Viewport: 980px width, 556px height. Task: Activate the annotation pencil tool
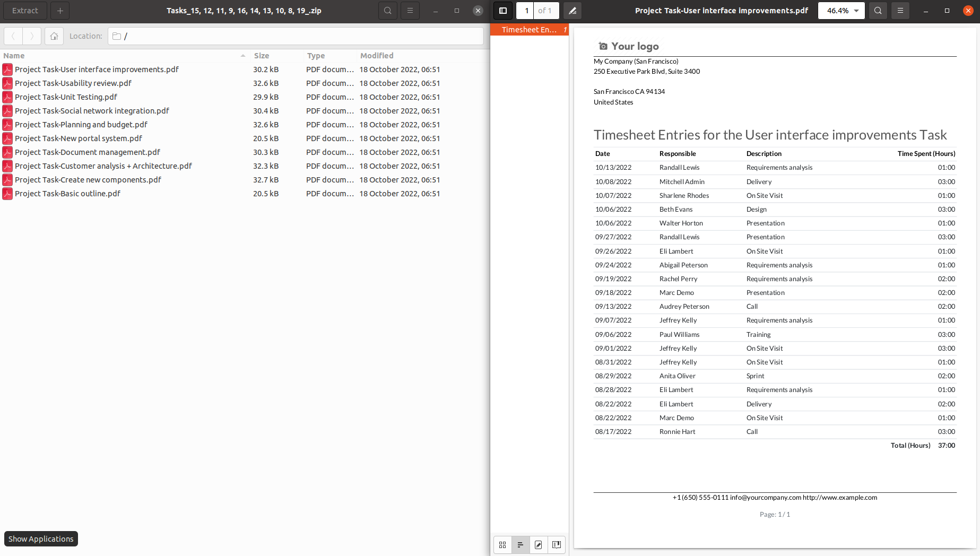click(x=573, y=11)
